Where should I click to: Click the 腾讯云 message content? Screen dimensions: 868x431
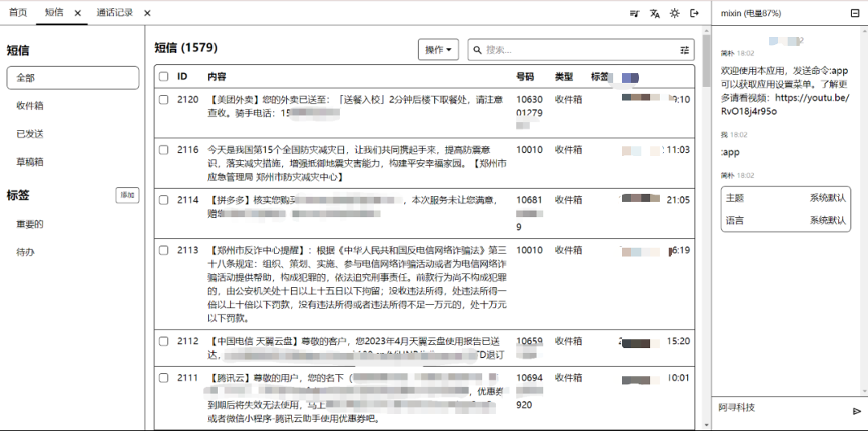pyautogui.click(x=356, y=398)
